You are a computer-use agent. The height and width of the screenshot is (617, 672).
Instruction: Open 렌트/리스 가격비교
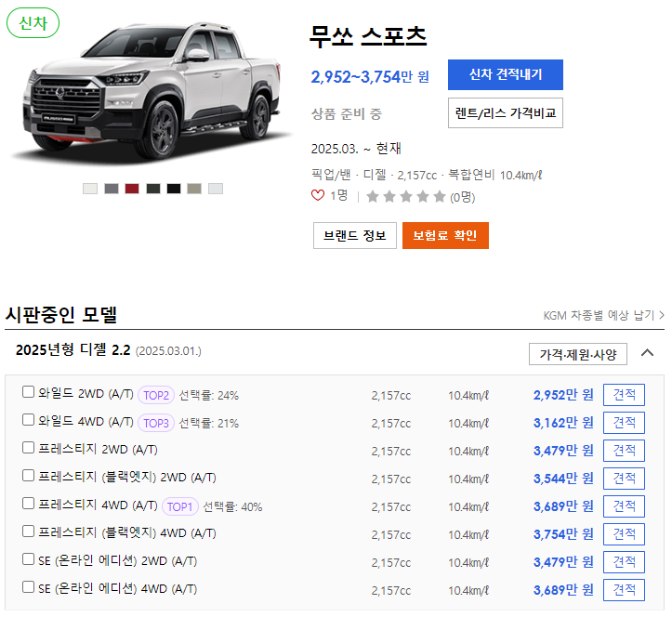pos(506,113)
